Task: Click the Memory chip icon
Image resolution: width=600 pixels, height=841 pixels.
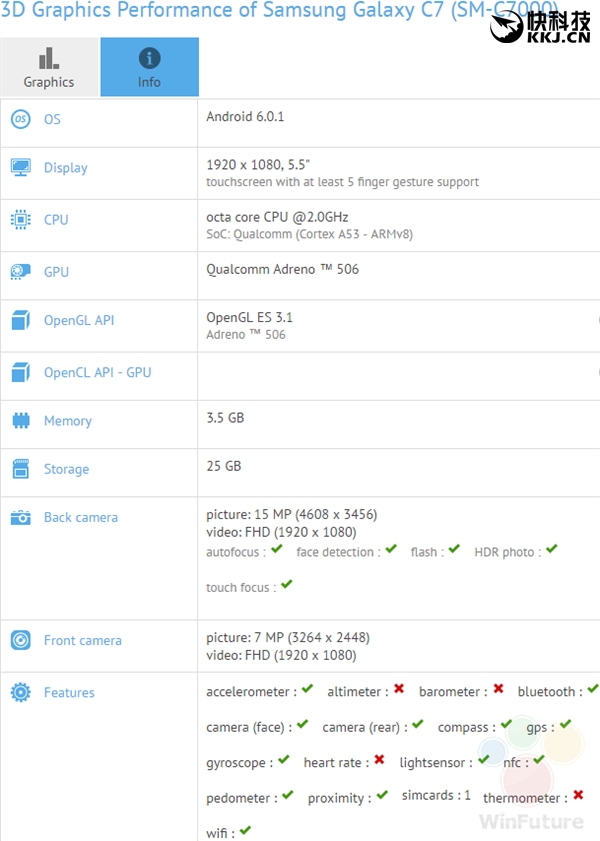Action: click(20, 421)
